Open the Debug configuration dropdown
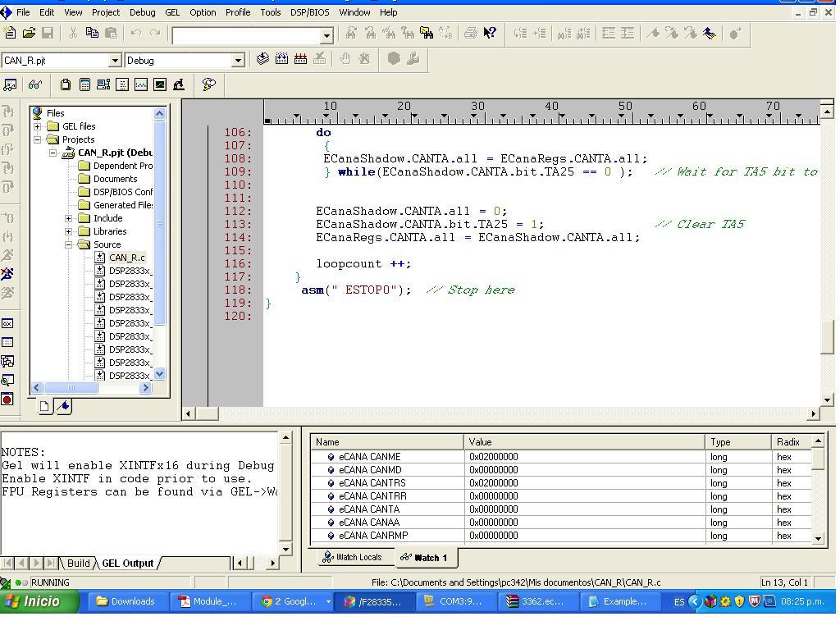 [237, 59]
